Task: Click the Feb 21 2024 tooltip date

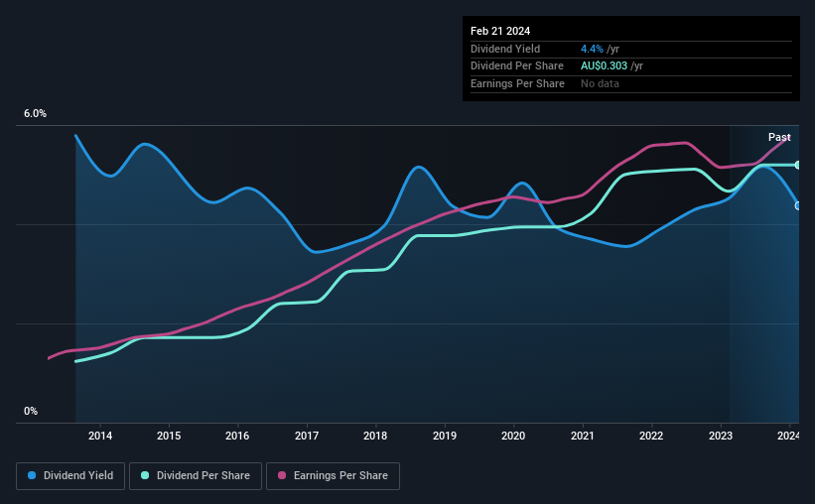Action: 500,31
